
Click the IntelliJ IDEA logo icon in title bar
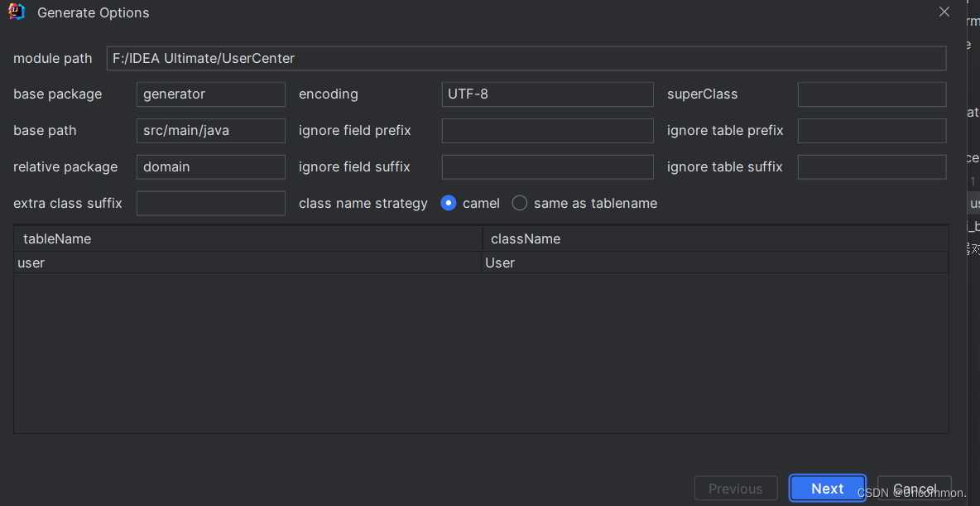17,12
